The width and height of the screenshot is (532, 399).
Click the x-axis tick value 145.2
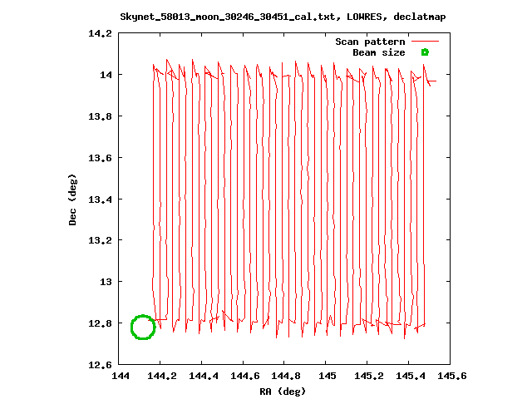click(369, 376)
